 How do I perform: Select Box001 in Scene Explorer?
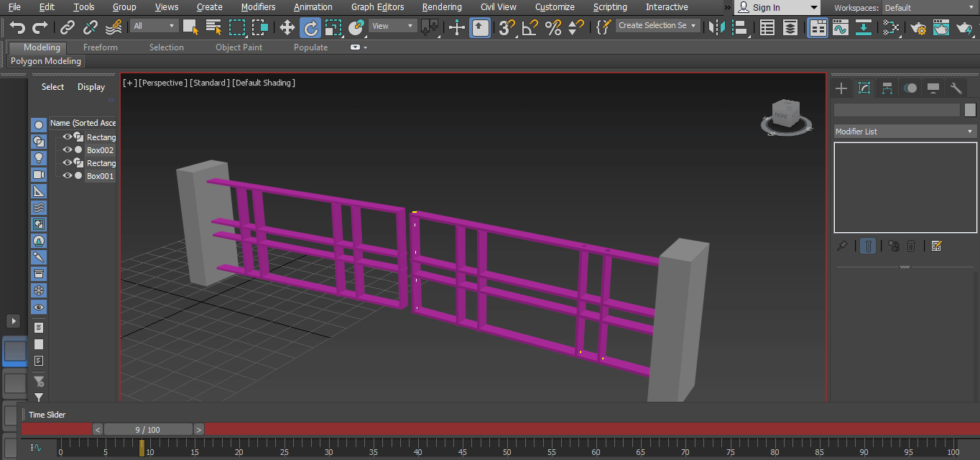pyautogui.click(x=100, y=176)
